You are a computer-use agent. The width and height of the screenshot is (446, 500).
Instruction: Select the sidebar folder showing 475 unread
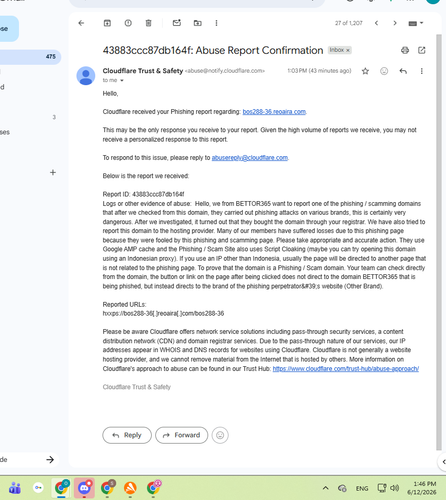[x=30, y=57]
